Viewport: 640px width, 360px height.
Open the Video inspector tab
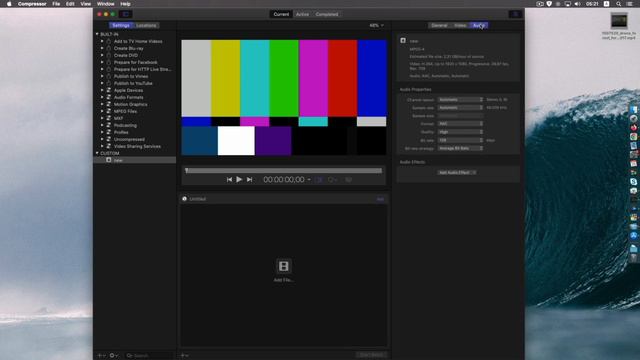(x=460, y=25)
